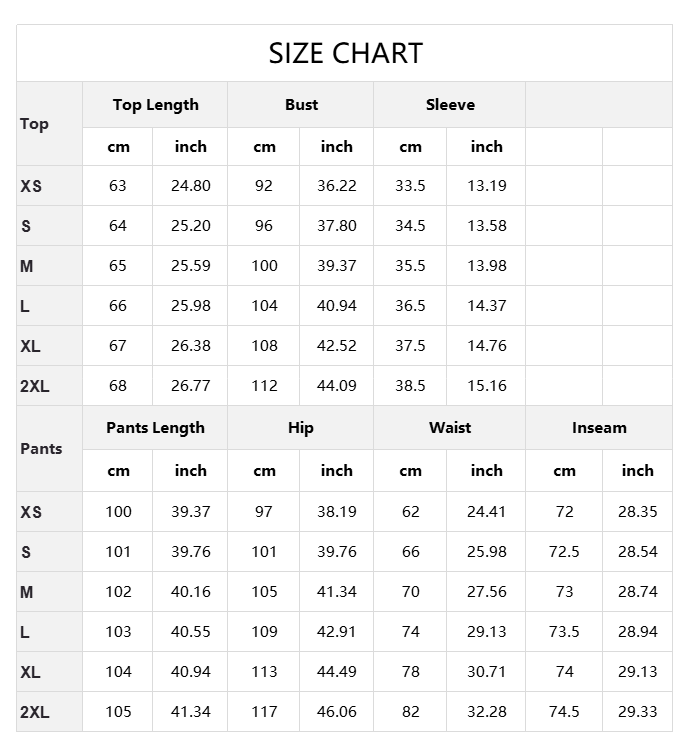Screen dimensions: 689x748
Task: Click the Top section label
Action: pyautogui.click(x=34, y=124)
